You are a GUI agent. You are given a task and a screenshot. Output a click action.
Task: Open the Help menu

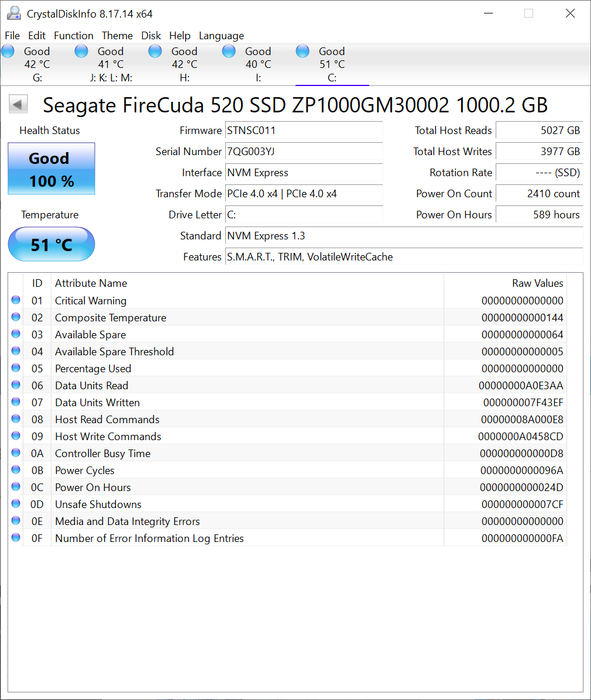pyautogui.click(x=179, y=36)
